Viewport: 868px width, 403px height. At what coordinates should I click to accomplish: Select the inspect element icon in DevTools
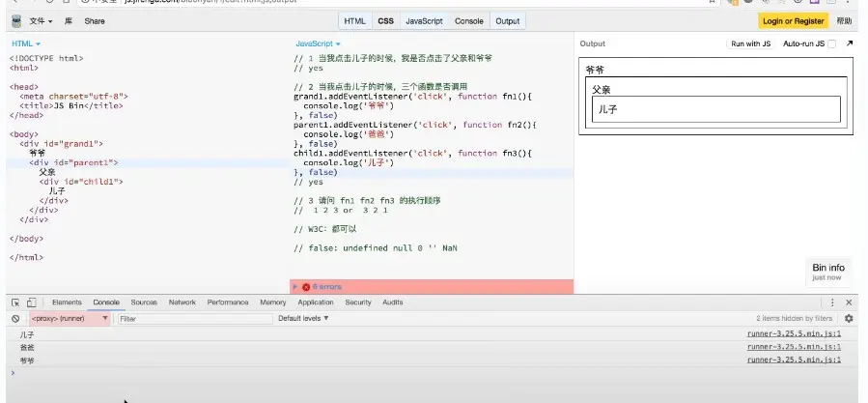[x=15, y=302]
